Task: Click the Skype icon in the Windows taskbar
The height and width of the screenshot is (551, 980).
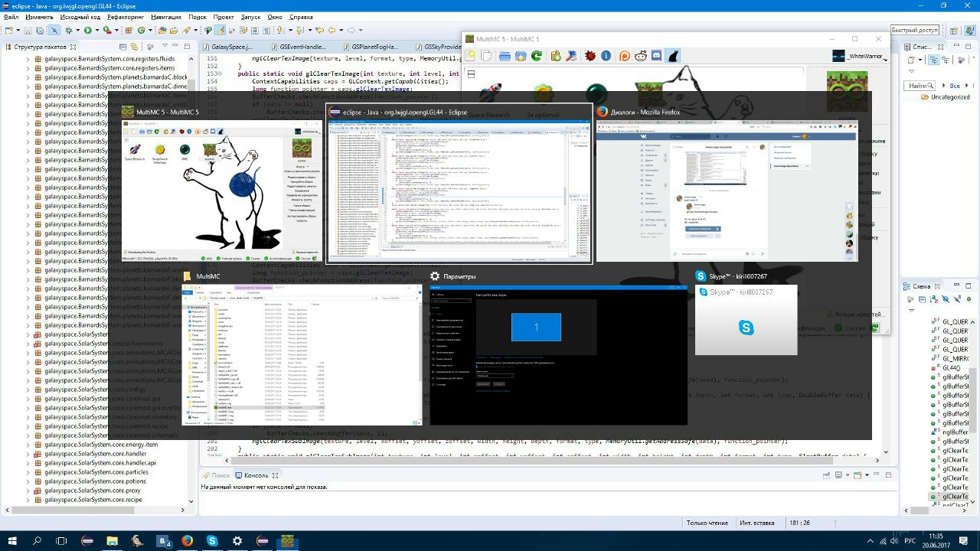Action: tap(212, 540)
